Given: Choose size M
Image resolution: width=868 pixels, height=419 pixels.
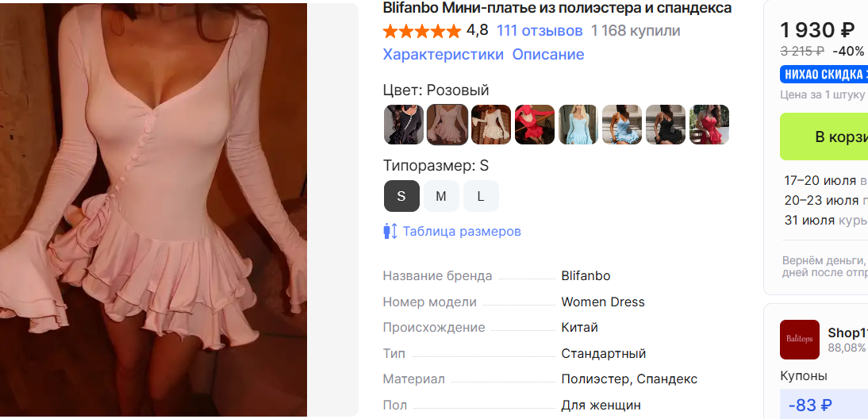Looking at the screenshot, I should click(x=441, y=196).
